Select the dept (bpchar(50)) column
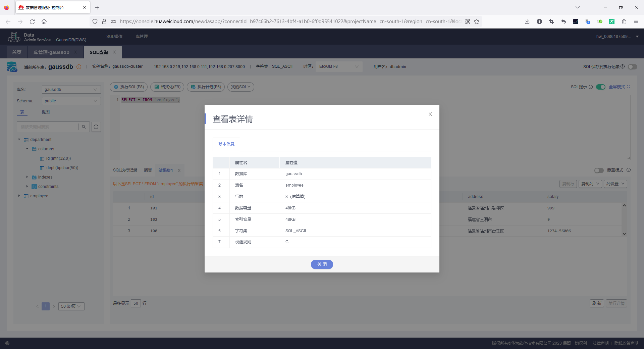The width and height of the screenshot is (644, 349). click(x=62, y=168)
